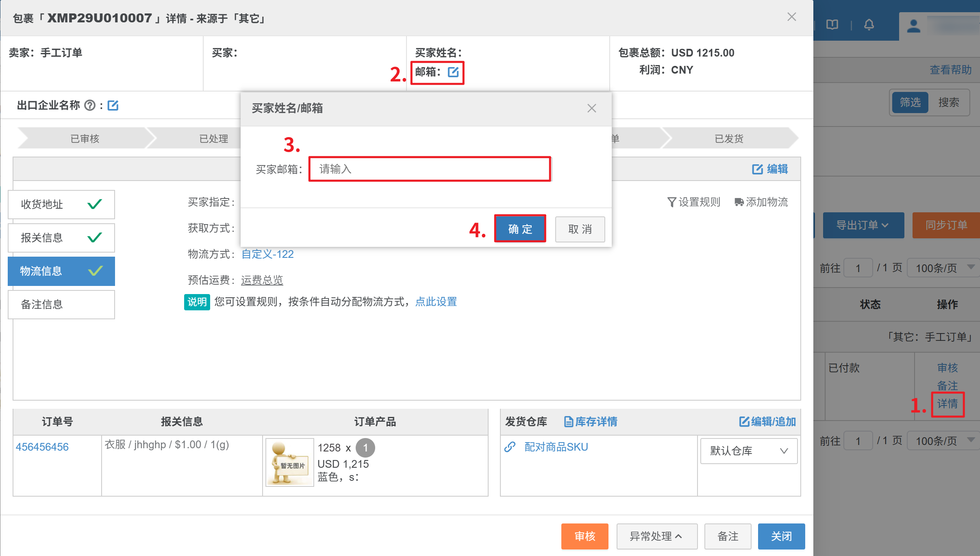
Task: Open the 导出订单 dropdown
Action: pos(863,225)
